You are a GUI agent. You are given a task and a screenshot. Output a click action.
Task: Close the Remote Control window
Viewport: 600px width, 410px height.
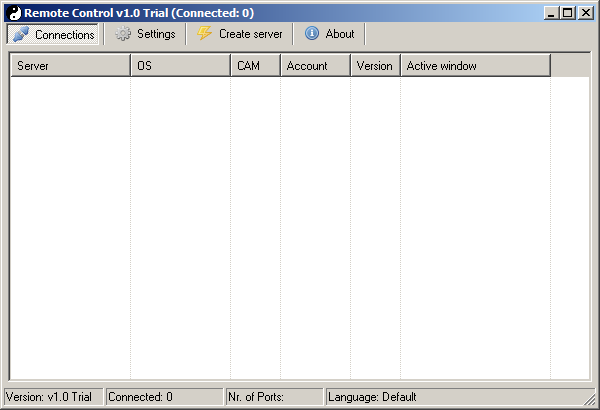586,13
